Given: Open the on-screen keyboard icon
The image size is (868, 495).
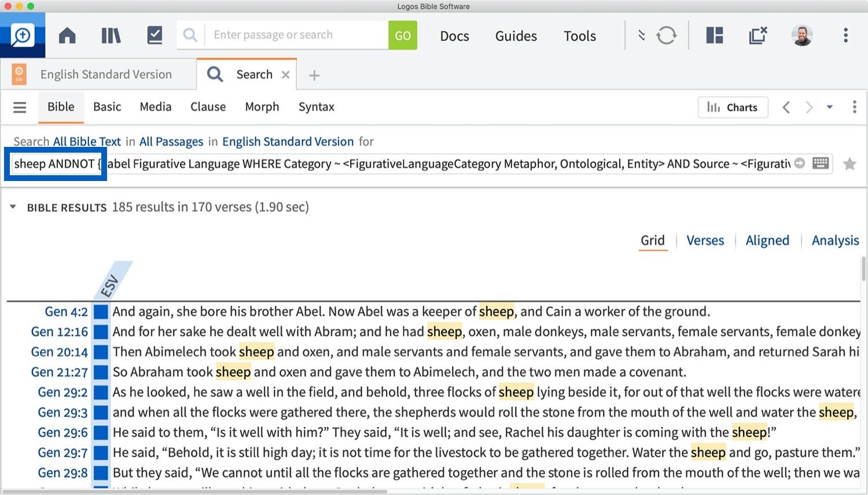Looking at the screenshot, I should (x=821, y=163).
